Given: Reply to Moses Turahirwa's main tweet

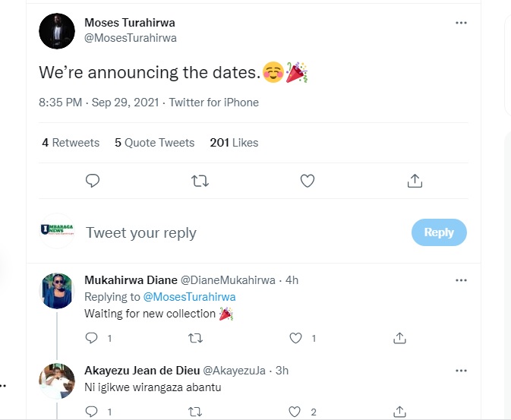Looking at the screenshot, I should coord(93,181).
